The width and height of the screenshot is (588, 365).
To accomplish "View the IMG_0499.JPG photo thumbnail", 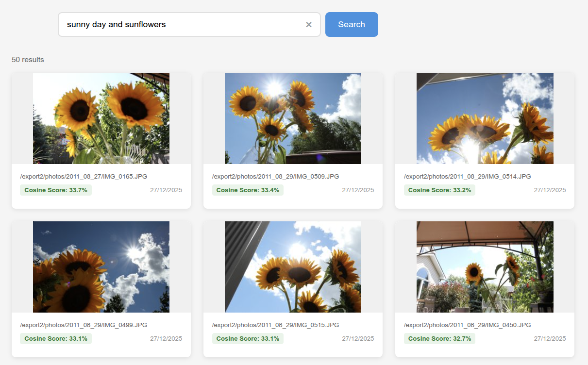I will coord(101,266).
